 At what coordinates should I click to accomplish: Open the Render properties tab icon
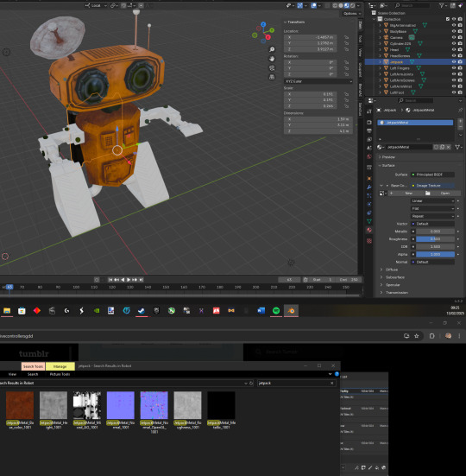369,123
